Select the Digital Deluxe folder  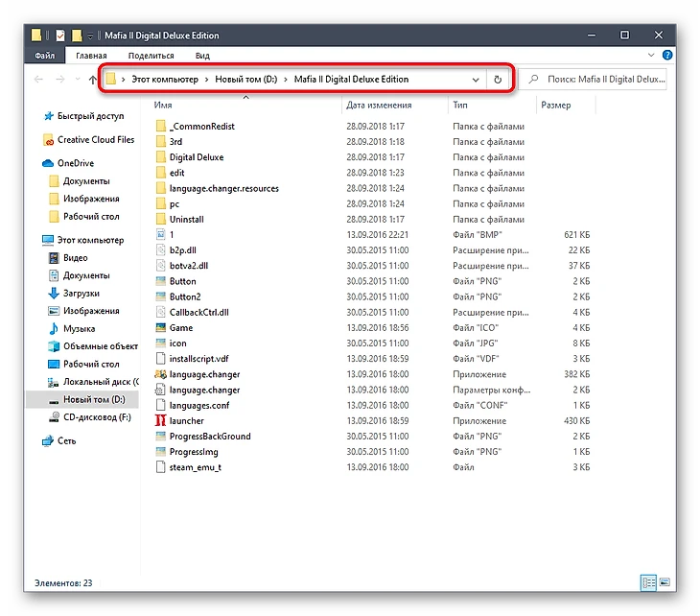pos(196,157)
